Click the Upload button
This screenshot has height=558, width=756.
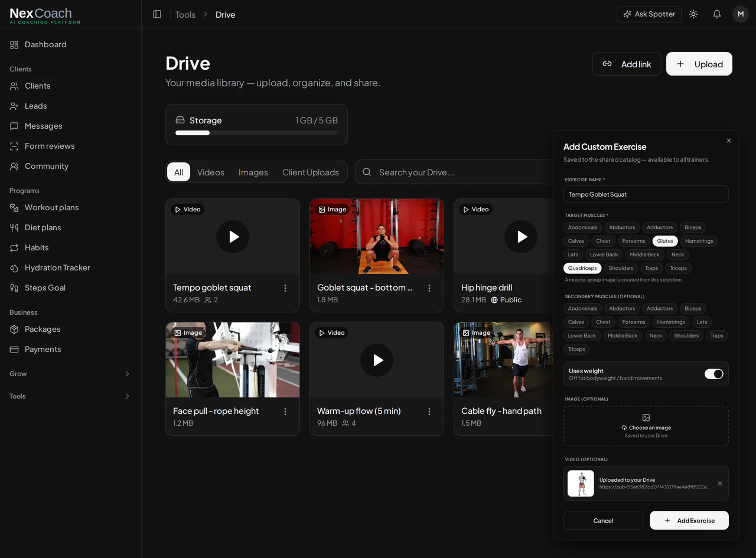click(699, 64)
